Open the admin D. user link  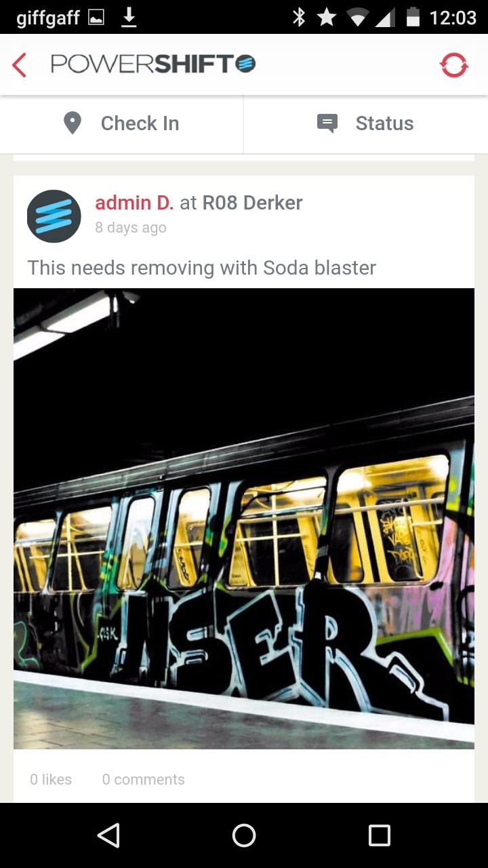pyautogui.click(x=134, y=203)
